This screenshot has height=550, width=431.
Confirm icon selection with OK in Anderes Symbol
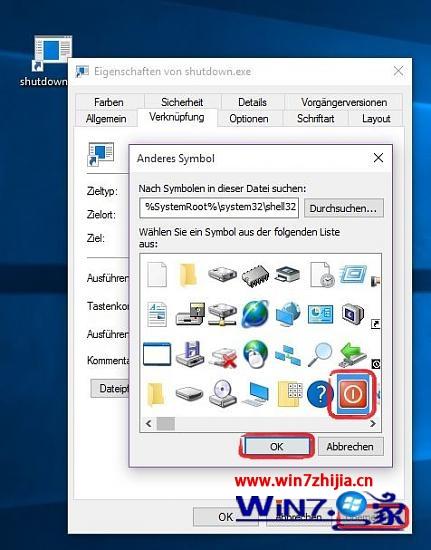277,447
